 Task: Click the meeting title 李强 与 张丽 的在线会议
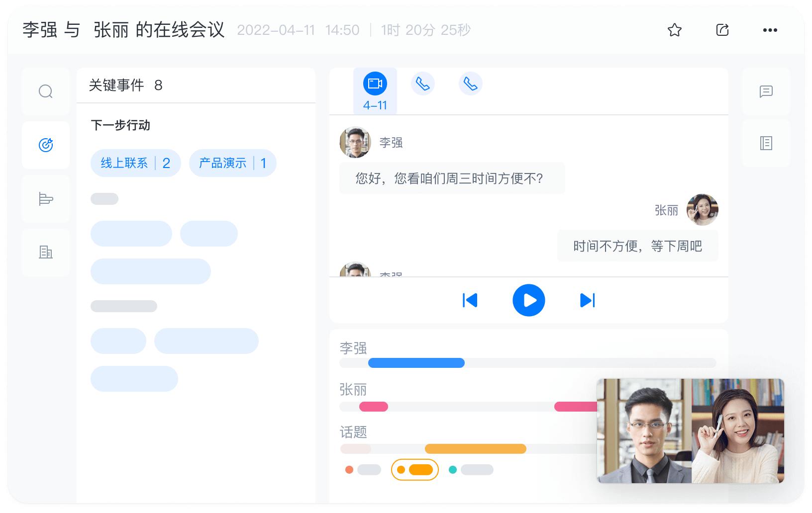pos(123,30)
